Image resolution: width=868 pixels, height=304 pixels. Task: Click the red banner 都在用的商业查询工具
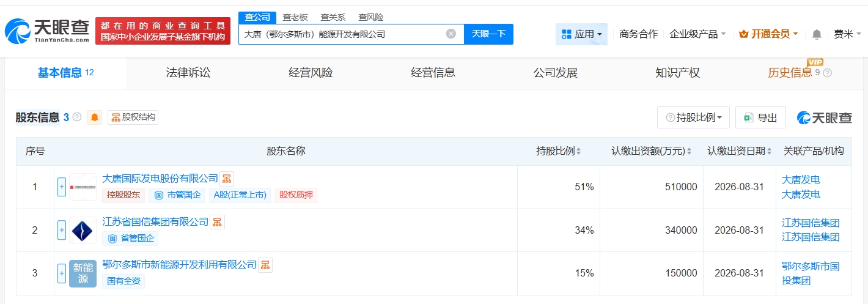point(163,31)
